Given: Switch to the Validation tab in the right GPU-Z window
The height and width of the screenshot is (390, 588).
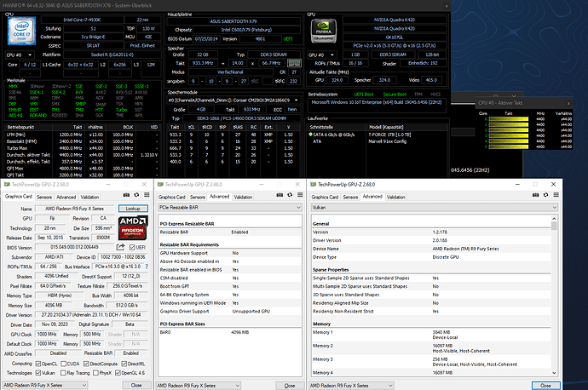Looking at the screenshot, I should (x=396, y=197).
